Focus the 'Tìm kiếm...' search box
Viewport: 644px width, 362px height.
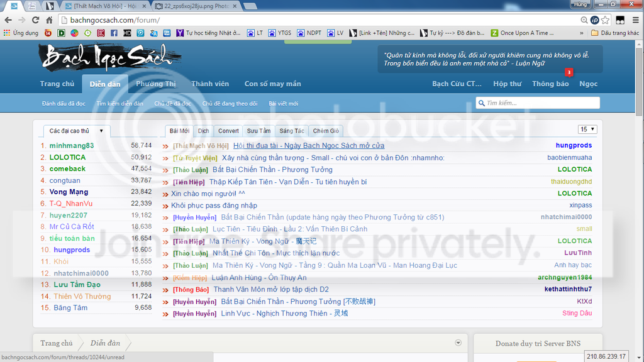point(541,103)
